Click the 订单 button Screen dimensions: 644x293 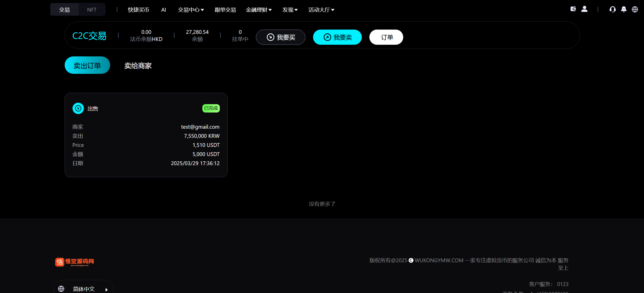[386, 37]
